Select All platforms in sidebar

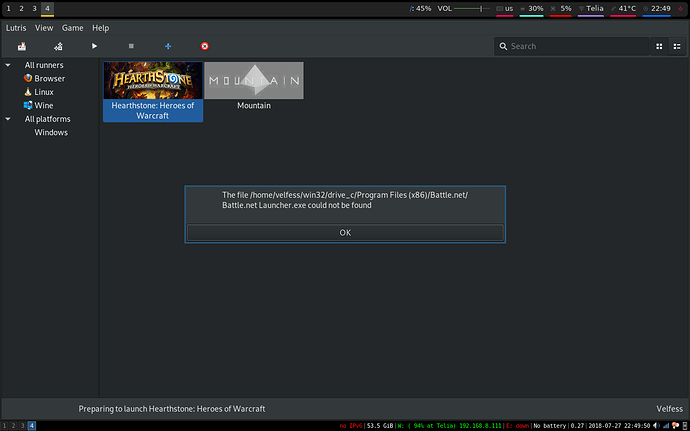[48, 119]
